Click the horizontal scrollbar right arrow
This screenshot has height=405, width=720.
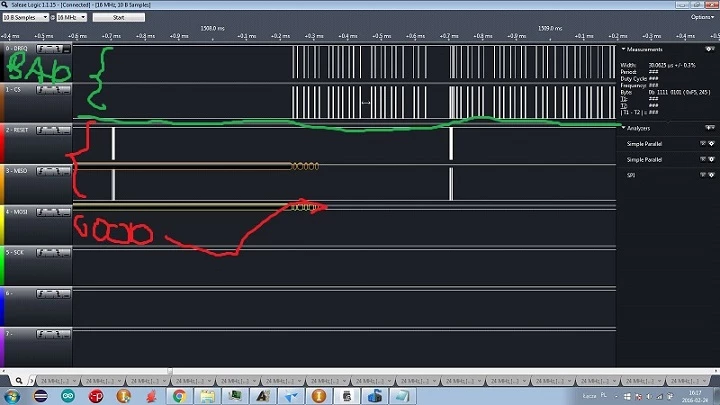717,370
